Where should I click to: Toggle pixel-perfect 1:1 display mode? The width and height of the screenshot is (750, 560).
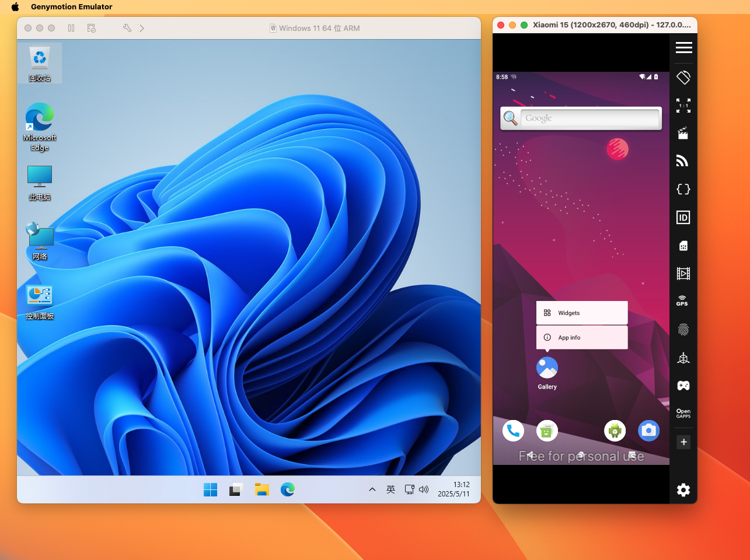point(683,106)
